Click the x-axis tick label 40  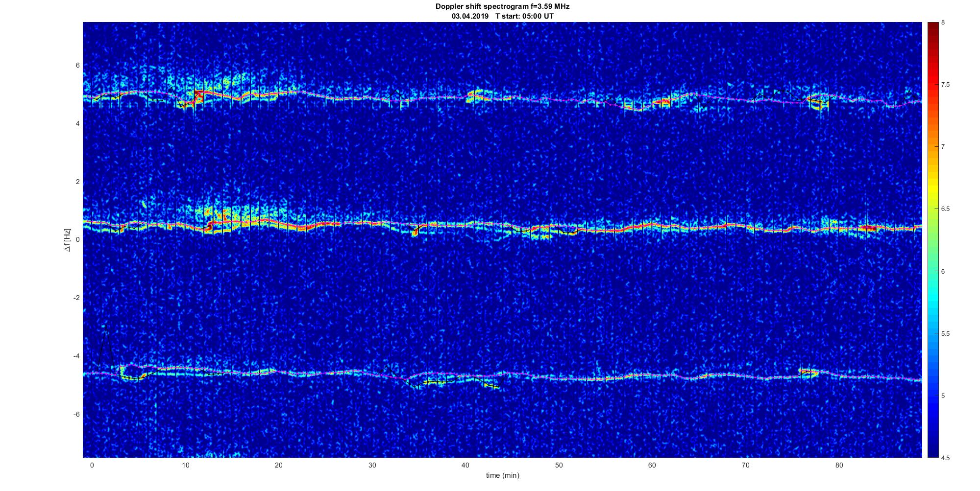(465, 465)
